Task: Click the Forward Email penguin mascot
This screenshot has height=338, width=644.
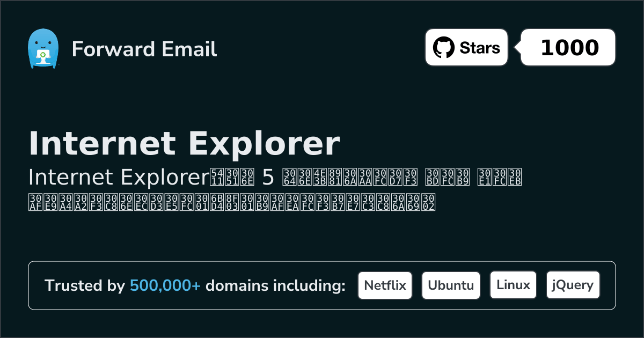Action: 43,48
